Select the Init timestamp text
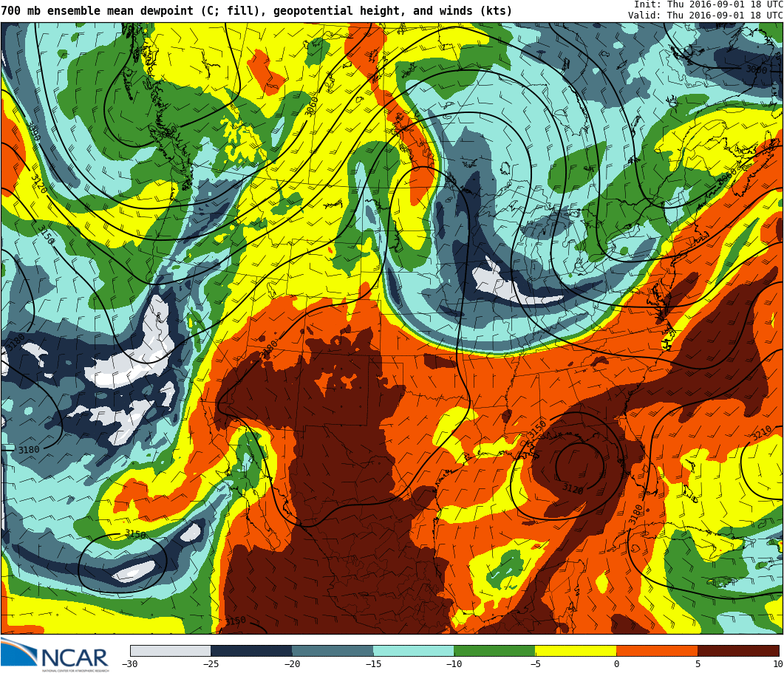The height and width of the screenshot is (673, 784). [x=708, y=4]
